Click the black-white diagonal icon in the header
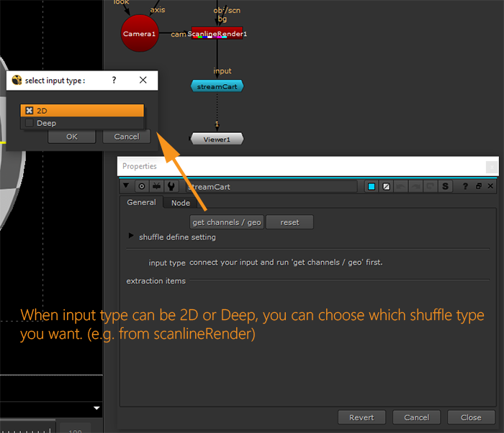 [387, 187]
